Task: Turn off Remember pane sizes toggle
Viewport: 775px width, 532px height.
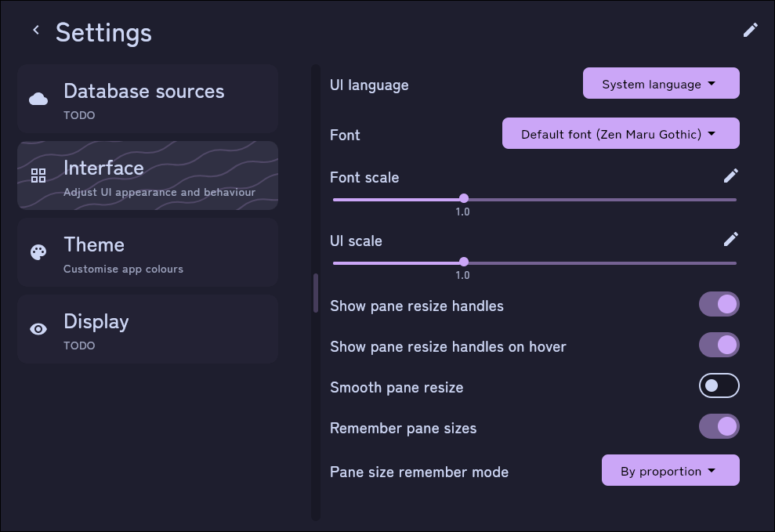Action: click(719, 426)
